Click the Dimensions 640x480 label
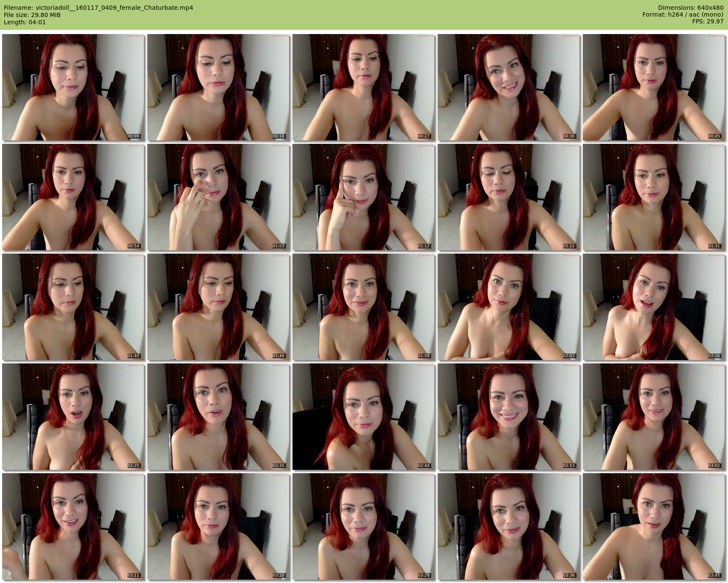This screenshot has width=728, height=583. point(691,8)
